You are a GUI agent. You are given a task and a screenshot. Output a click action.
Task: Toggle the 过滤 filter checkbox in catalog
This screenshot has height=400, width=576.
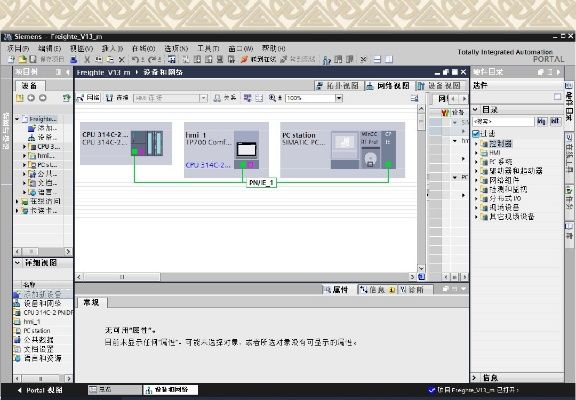475,134
